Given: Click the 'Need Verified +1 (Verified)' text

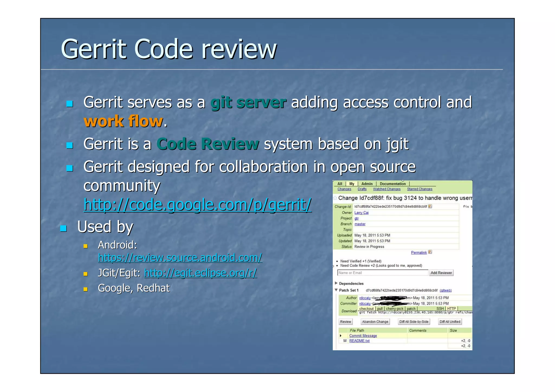Looking at the screenshot, I should pos(361,261).
